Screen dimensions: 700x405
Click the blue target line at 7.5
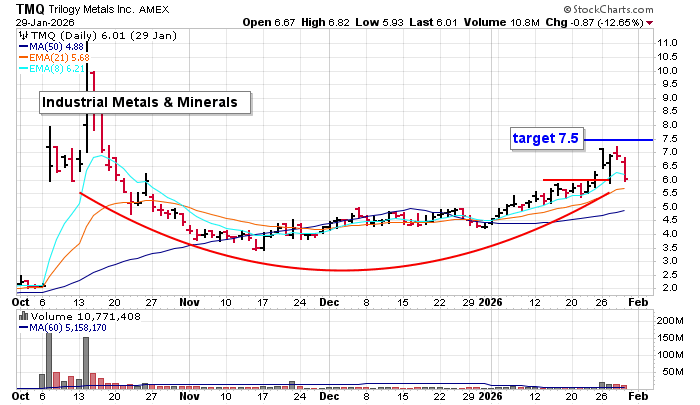point(620,139)
